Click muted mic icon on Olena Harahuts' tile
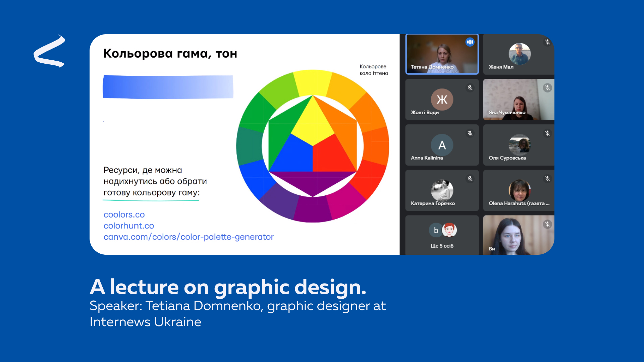Viewport: 644px width, 362px height. point(547,179)
